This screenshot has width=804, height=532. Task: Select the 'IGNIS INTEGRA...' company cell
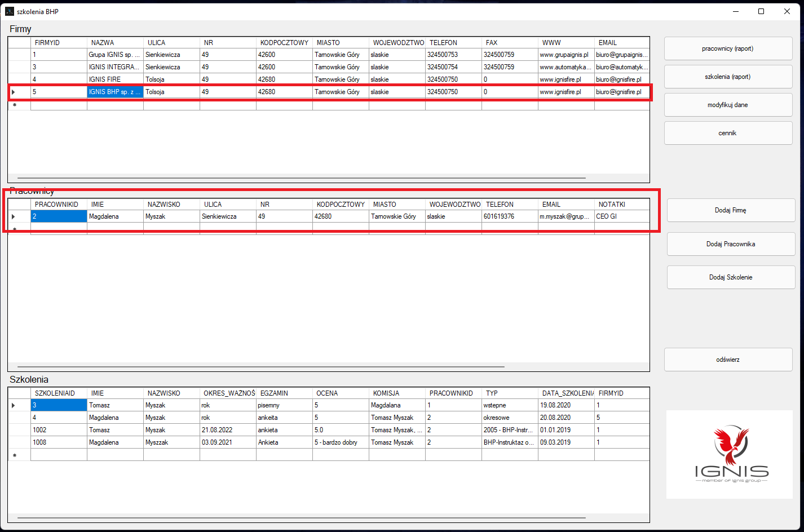115,67
